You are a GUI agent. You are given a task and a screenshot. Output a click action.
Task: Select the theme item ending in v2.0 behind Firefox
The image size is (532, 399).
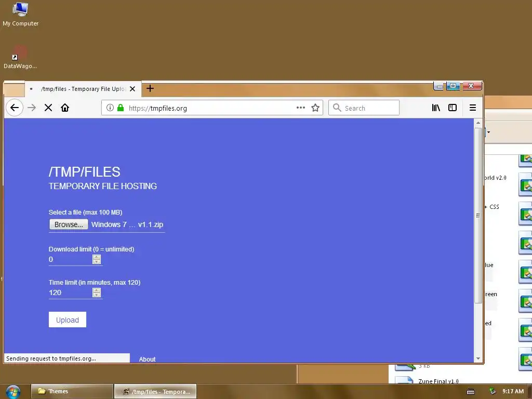(495, 178)
